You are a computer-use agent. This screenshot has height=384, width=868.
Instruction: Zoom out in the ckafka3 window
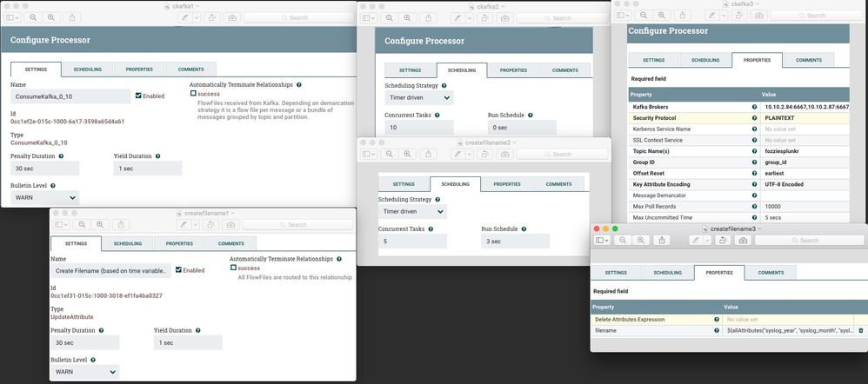pyautogui.click(x=642, y=15)
